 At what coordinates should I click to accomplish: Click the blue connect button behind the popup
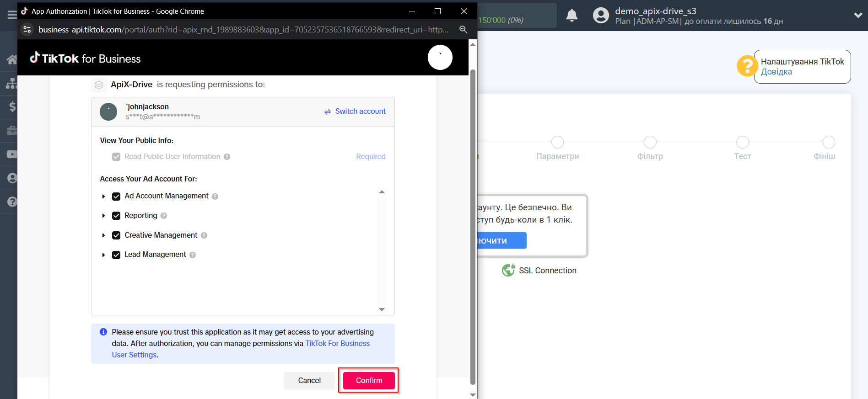[502, 240]
